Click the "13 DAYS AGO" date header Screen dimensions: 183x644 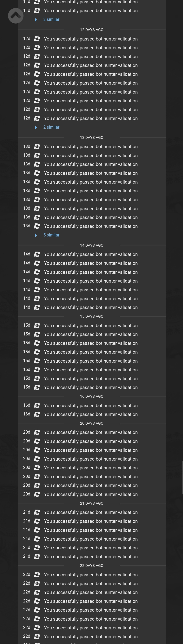point(91,137)
